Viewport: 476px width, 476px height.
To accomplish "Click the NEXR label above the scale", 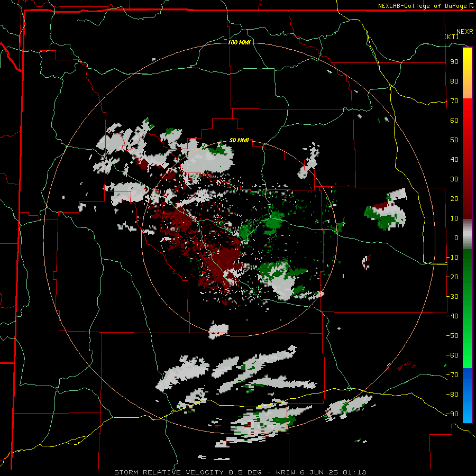I will click(465, 32).
